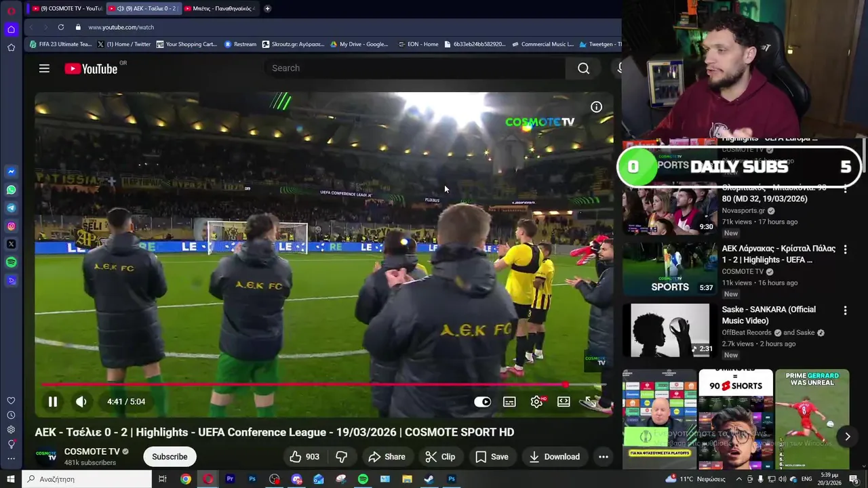Play Saske - SANKARA video thumbnail
868x488 pixels.
tap(669, 329)
